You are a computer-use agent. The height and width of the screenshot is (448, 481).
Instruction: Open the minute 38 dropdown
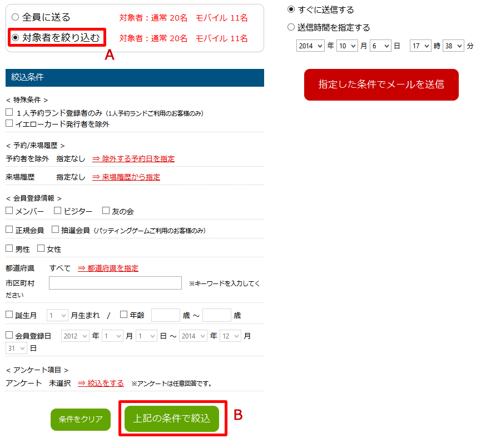tap(453, 46)
